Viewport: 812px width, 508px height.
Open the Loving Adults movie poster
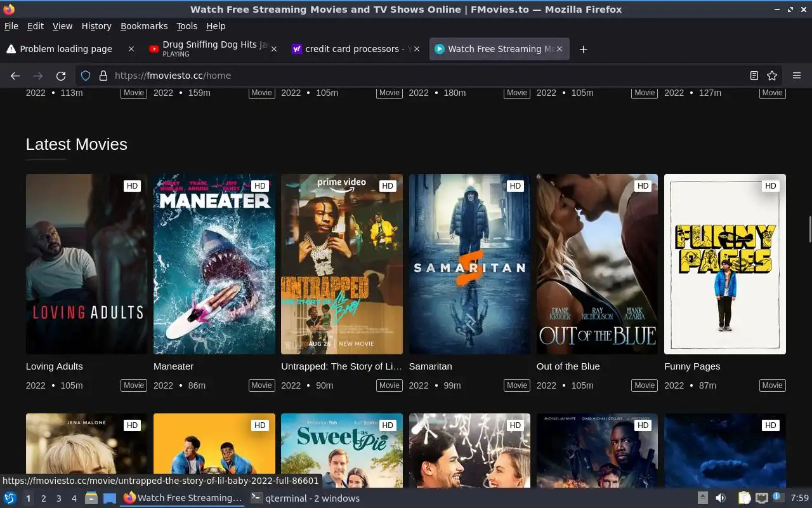tap(86, 264)
